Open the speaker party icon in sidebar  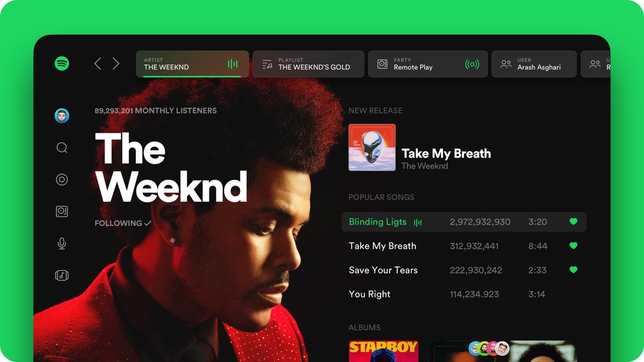tap(62, 211)
